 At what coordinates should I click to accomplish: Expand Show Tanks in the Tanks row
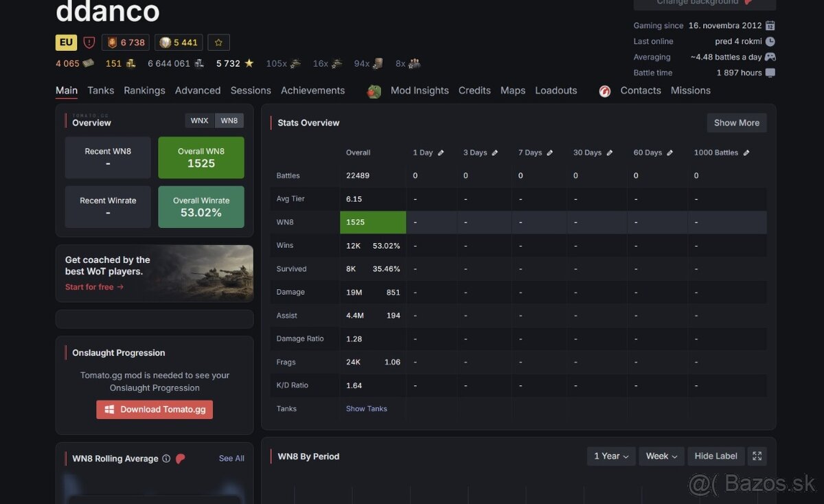point(367,409)
